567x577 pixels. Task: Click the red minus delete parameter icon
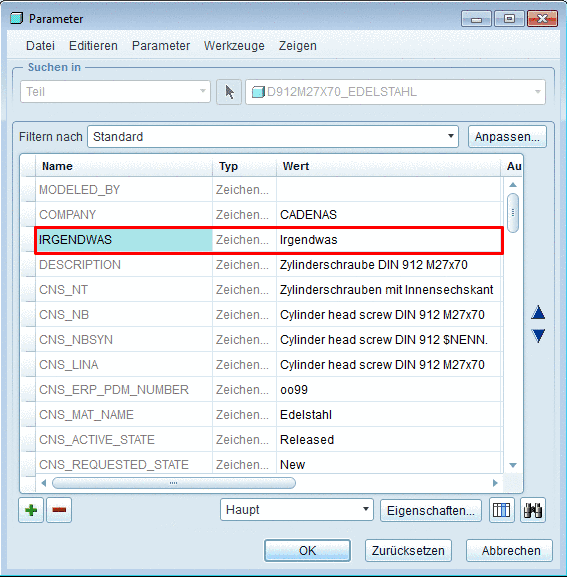pyautogui.click(x=59, y=510)
